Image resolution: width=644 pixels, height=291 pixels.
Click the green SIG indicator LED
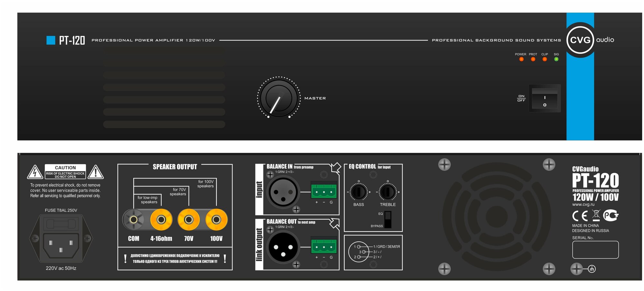click(x=556, y=59)
